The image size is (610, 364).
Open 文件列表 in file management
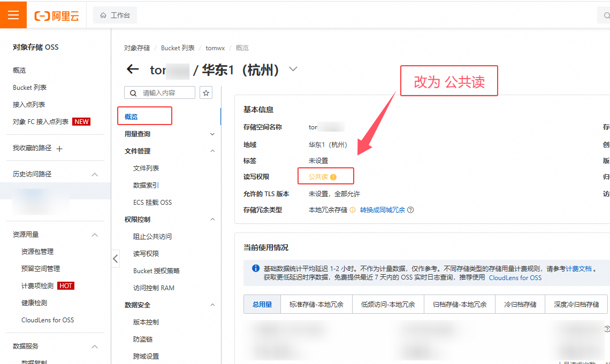coord(146,168)
